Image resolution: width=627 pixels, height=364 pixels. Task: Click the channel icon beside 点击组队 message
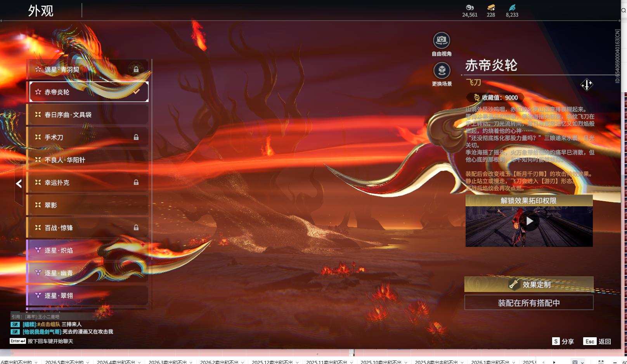[15, 324]
